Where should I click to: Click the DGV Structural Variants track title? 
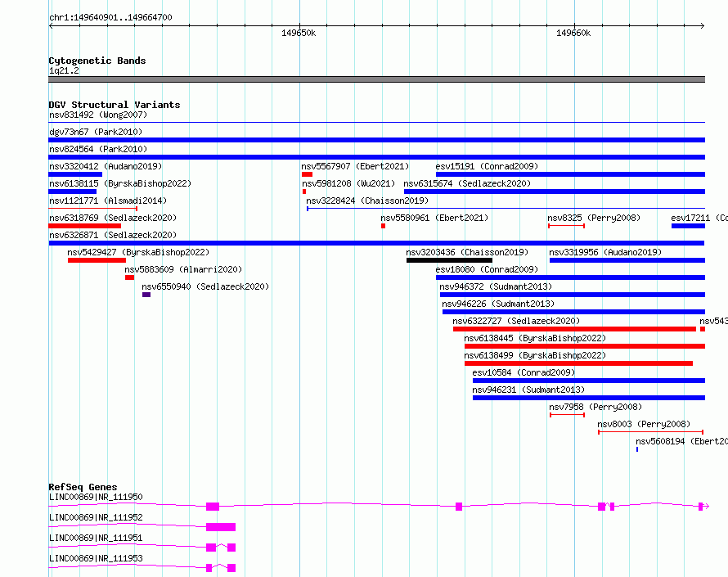point(115,105)
